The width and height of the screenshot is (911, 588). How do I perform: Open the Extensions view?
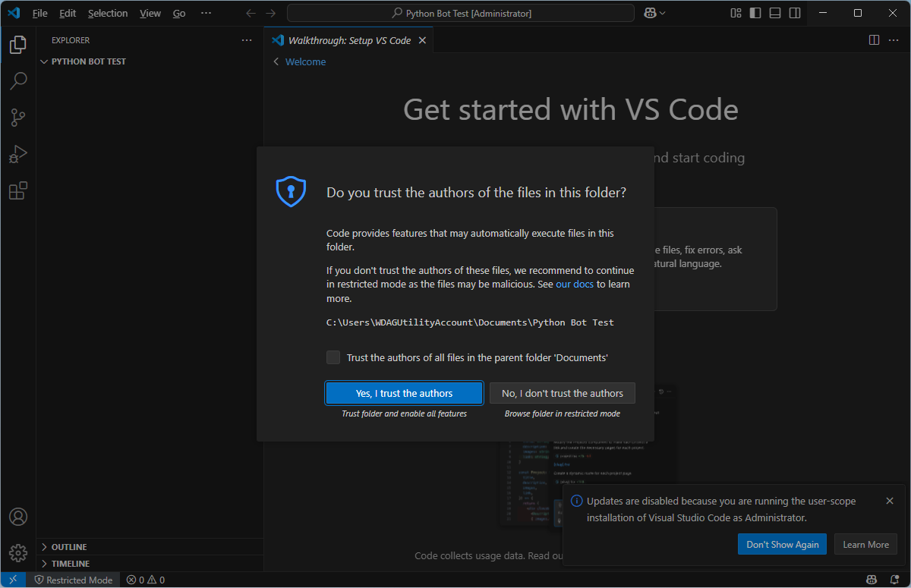18,190
